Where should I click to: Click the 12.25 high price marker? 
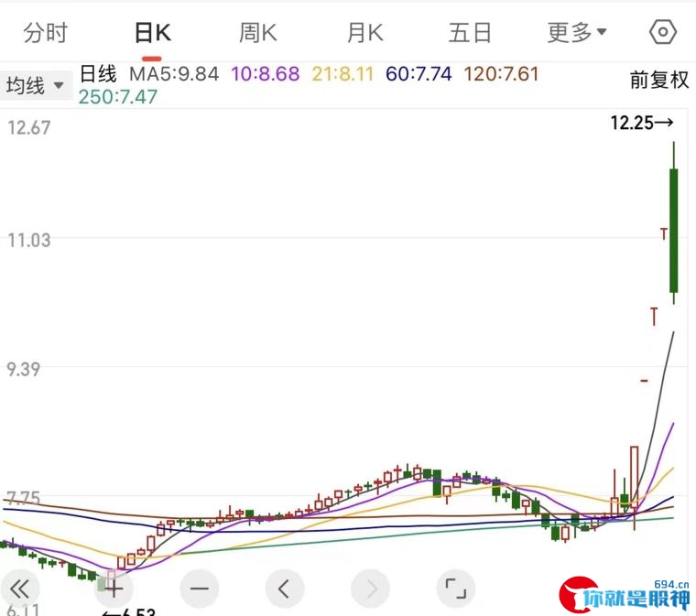(642, 123)
